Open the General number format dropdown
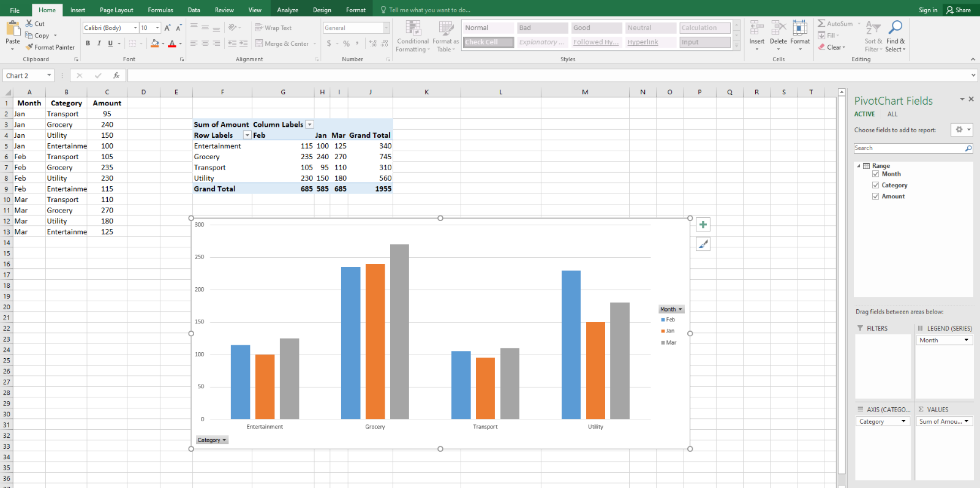This screenshot has height=488, width=980. click(x=386, y=28)
